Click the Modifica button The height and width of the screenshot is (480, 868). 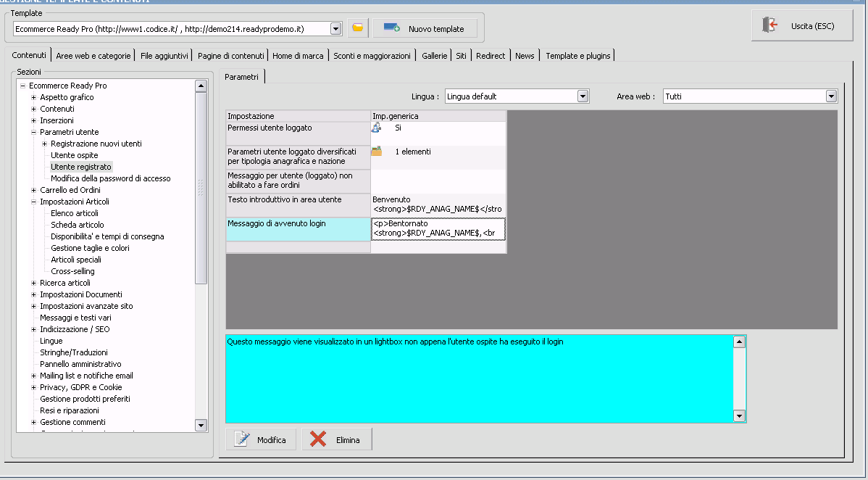(x=262, y=439)
